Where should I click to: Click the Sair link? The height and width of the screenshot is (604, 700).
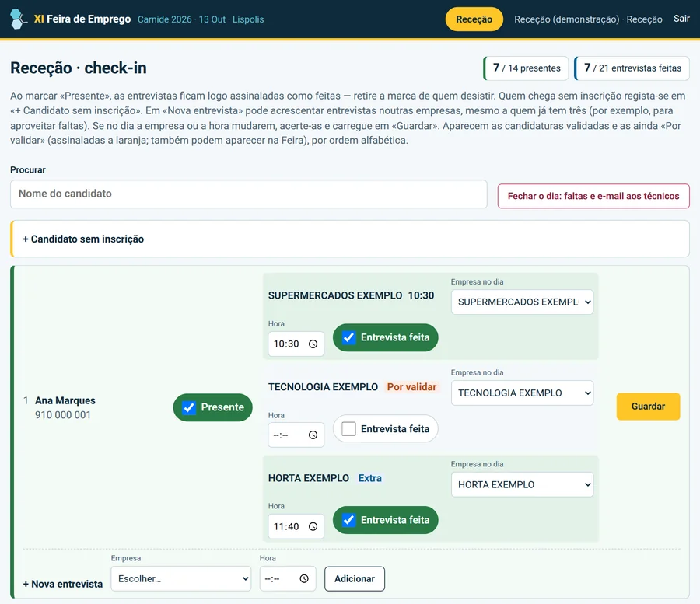[681, 19]
